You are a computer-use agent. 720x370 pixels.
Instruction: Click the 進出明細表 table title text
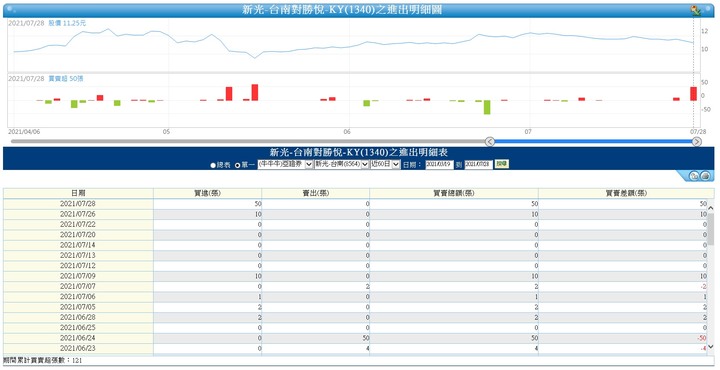pyautogui.click(x=359, y=153)
